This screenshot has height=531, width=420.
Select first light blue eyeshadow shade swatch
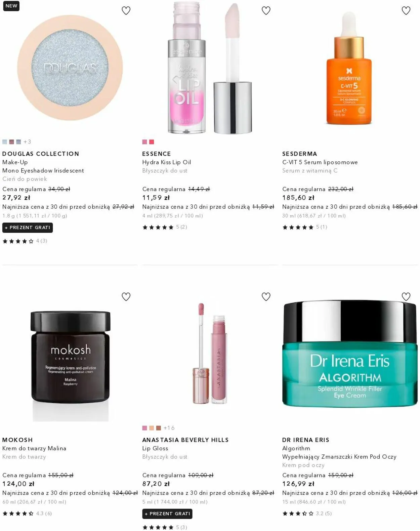(x=5, y=142)
